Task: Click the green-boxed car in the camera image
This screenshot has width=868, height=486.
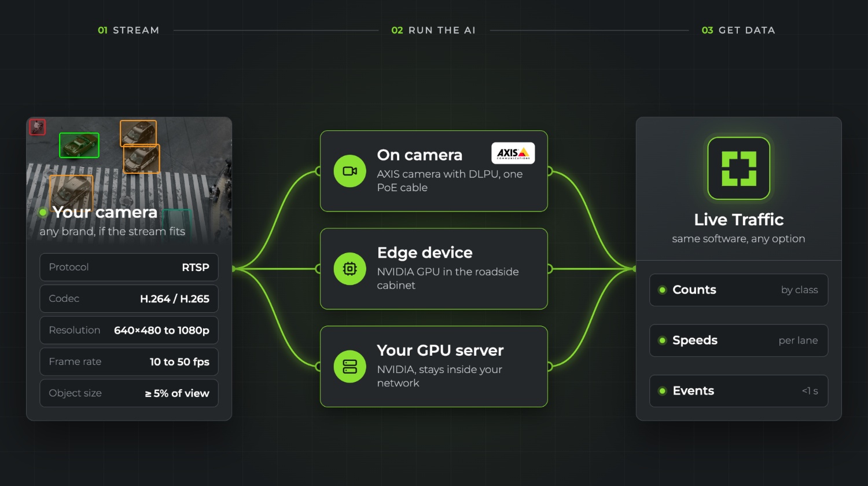Action: tap(79, 145)
